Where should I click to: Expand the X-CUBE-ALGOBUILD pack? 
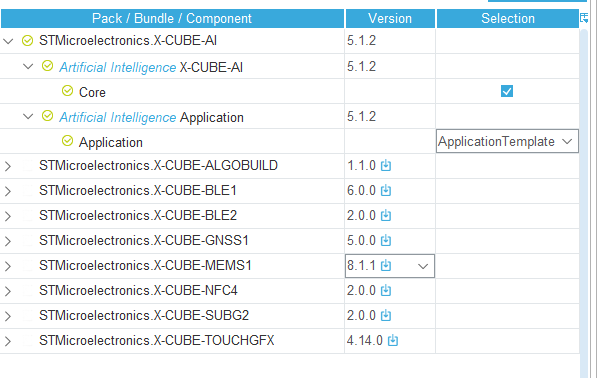point(8,166)
